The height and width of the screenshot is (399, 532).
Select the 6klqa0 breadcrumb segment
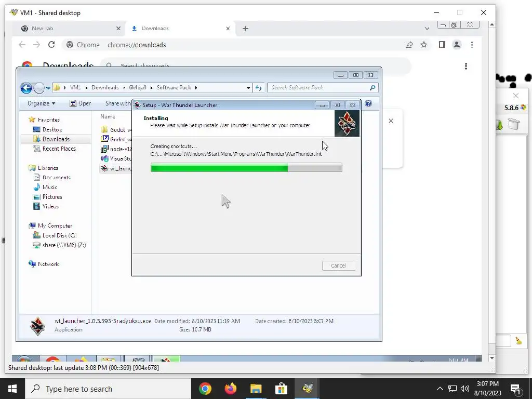tap(137, 87)
